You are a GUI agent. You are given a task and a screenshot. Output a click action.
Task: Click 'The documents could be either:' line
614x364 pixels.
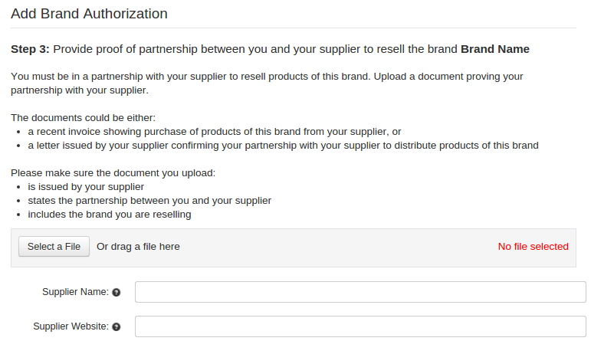click(x=83, y=117)
